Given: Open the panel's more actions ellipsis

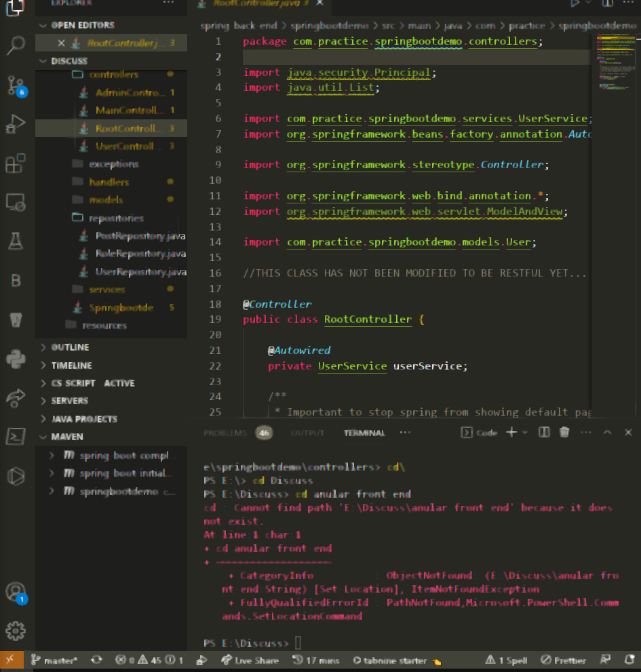Looking at the screenshot, I should (x=585, y=433).
